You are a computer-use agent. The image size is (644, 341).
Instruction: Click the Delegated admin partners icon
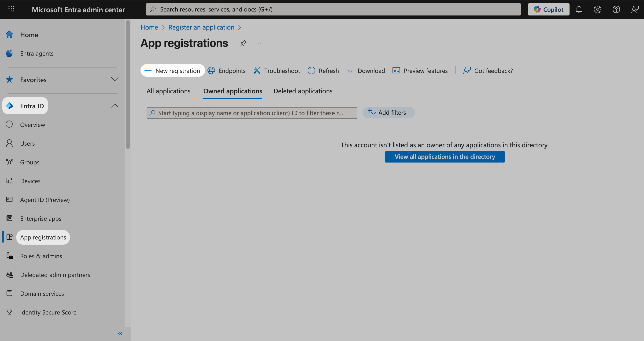coord(9,274)
